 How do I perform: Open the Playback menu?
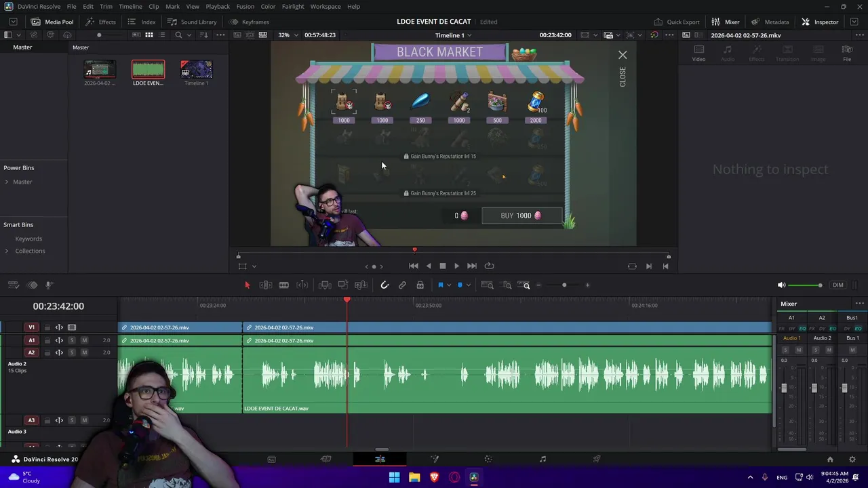218,6
